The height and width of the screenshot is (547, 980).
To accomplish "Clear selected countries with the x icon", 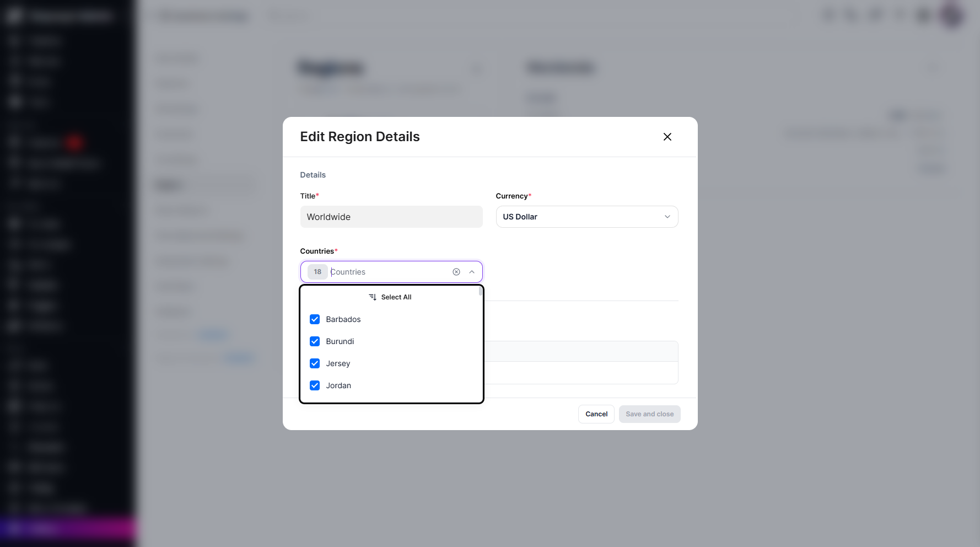I will (x=456, y=272).
